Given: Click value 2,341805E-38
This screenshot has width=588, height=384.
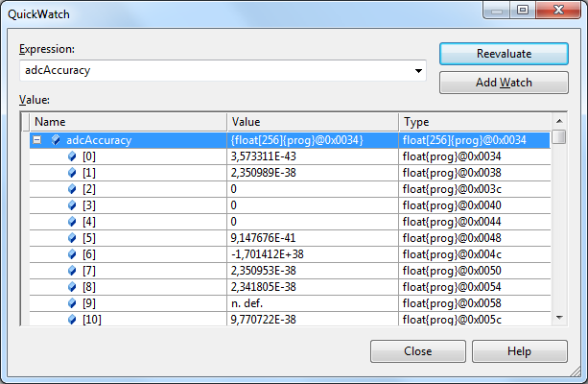Looking at the screenshot, I should [263, 287].
